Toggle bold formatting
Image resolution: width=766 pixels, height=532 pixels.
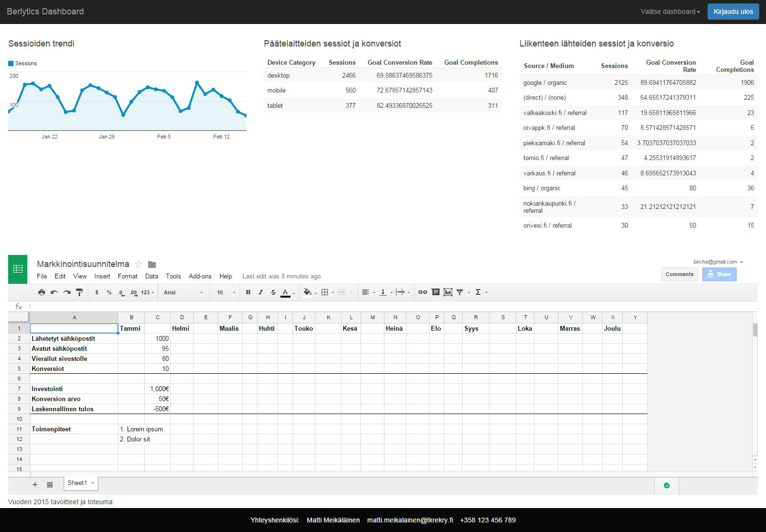tap(248, 292)
